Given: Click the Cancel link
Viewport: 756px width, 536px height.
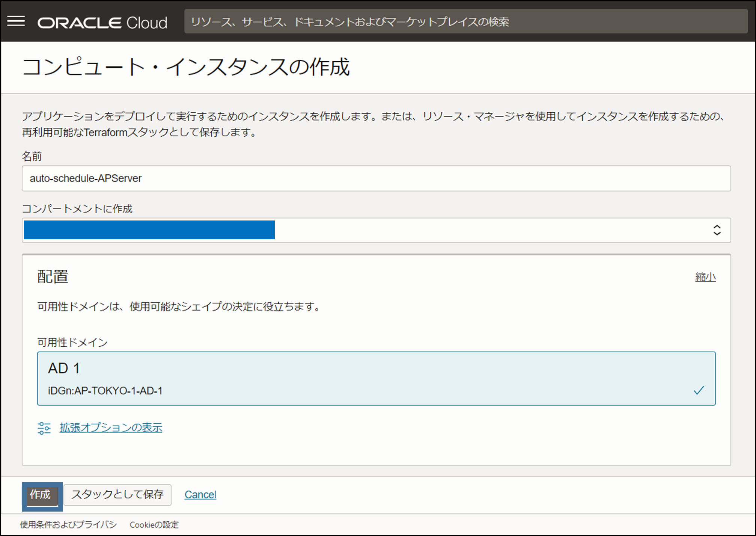Looking at the screenshot, I should (200, 495).
